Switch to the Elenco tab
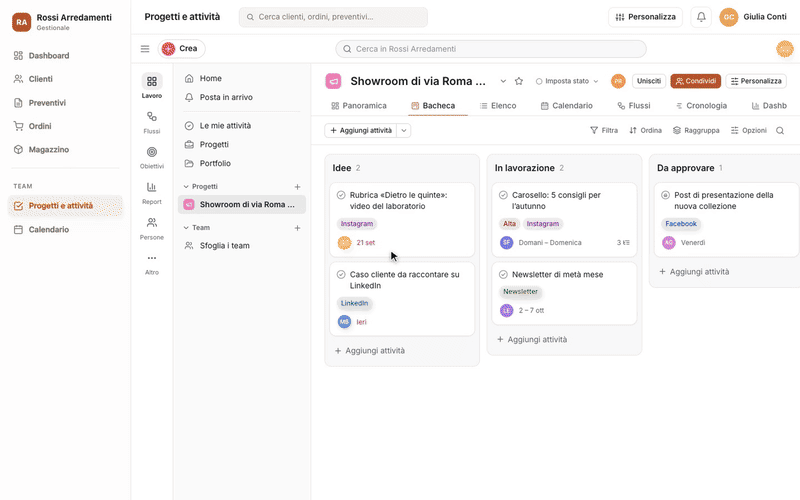Image resolution: width=800 pixels, height=500 pixels. (x=498, y=106)
